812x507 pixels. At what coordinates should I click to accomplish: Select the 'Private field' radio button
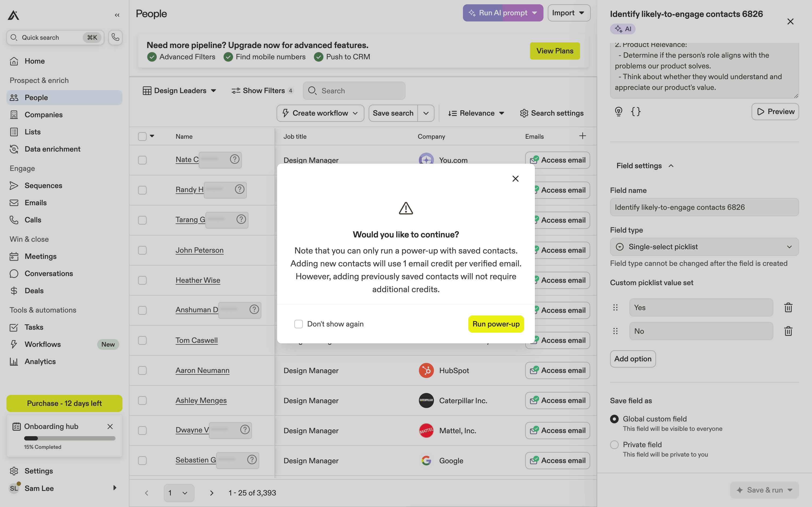pyautogui.click(x=614, y=445)
